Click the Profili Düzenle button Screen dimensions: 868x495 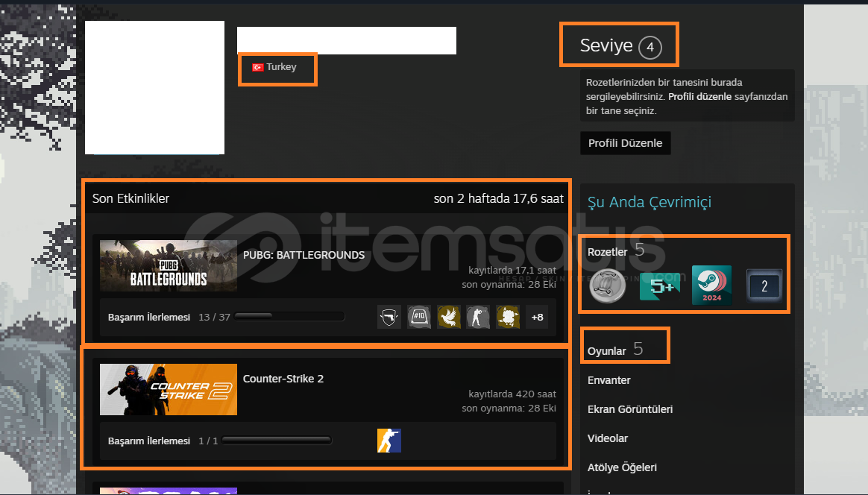tap(626, 143)
